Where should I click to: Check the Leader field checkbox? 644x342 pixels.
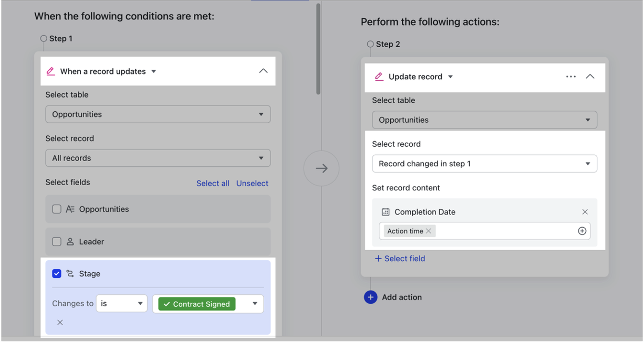(x=57, y=242)
